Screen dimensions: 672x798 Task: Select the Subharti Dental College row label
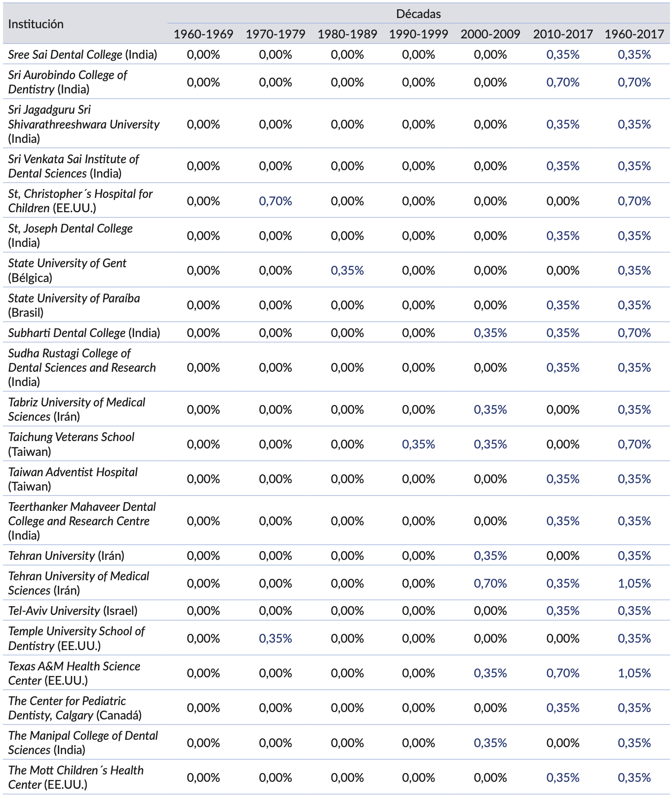tap(84, 333)
